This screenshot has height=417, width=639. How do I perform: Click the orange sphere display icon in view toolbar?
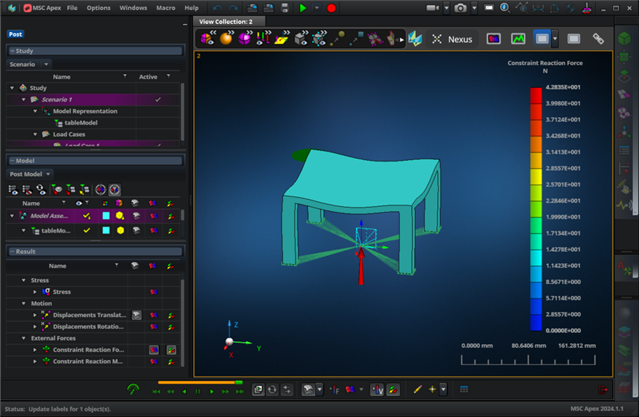pos(226,38)
